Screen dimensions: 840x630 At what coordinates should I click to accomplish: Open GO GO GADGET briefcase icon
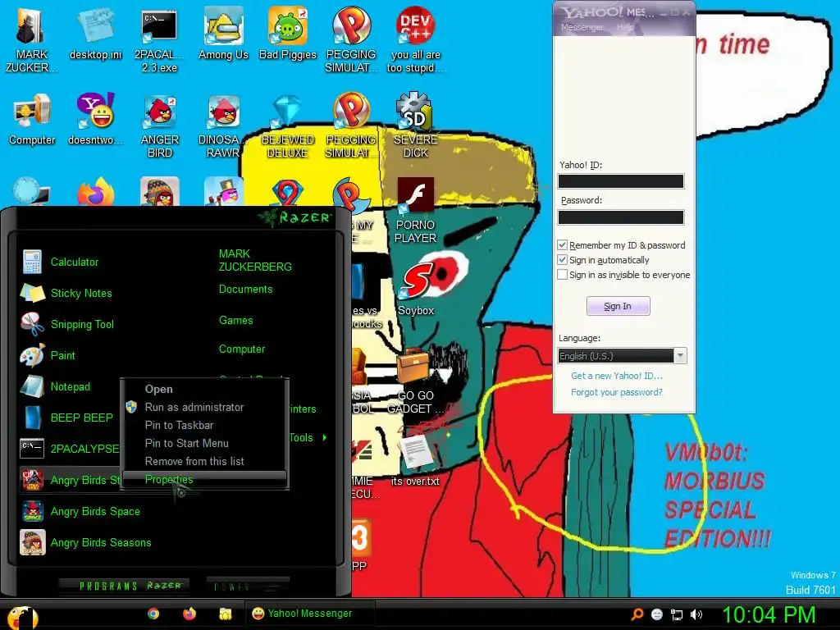pyautogui.click(x=415, y=381)
